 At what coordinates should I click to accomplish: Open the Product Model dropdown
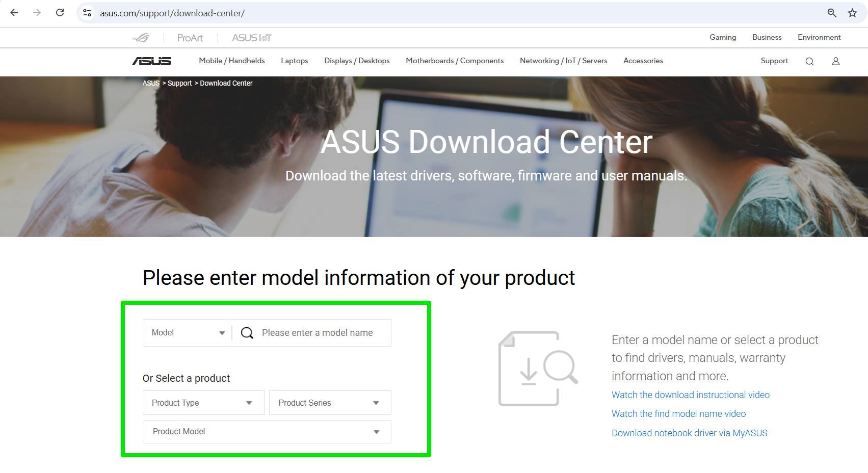[267, 432]
